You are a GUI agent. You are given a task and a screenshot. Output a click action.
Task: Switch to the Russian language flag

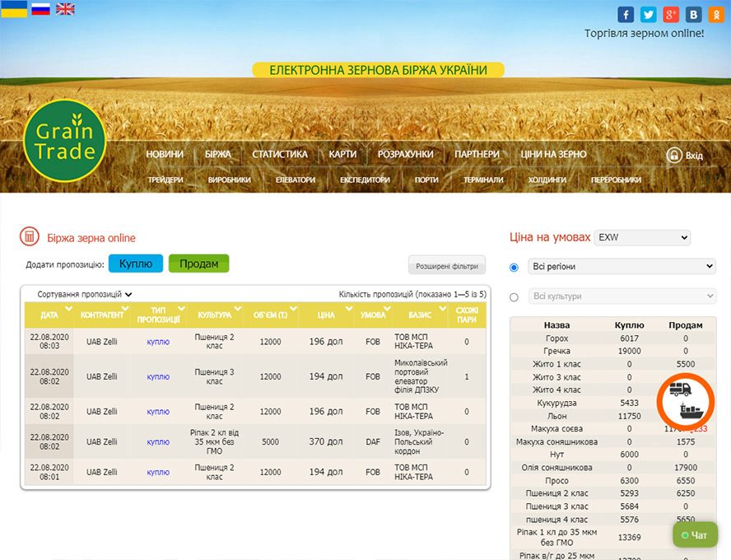pyautogui.click(x=40, y=9)
